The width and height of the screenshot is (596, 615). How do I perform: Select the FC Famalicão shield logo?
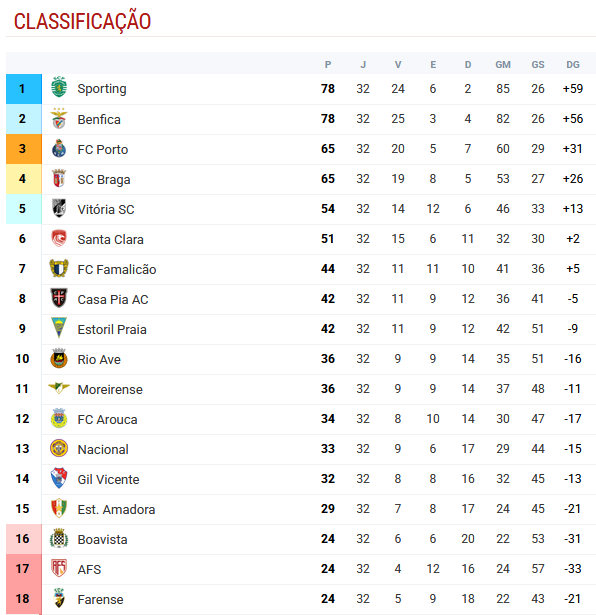point(59,269)
